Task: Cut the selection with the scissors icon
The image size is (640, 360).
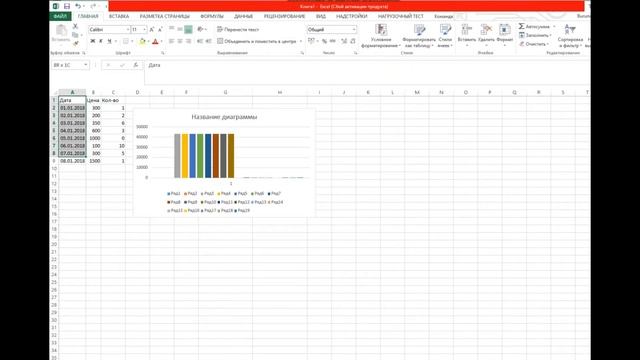Action: coord(75,27)
